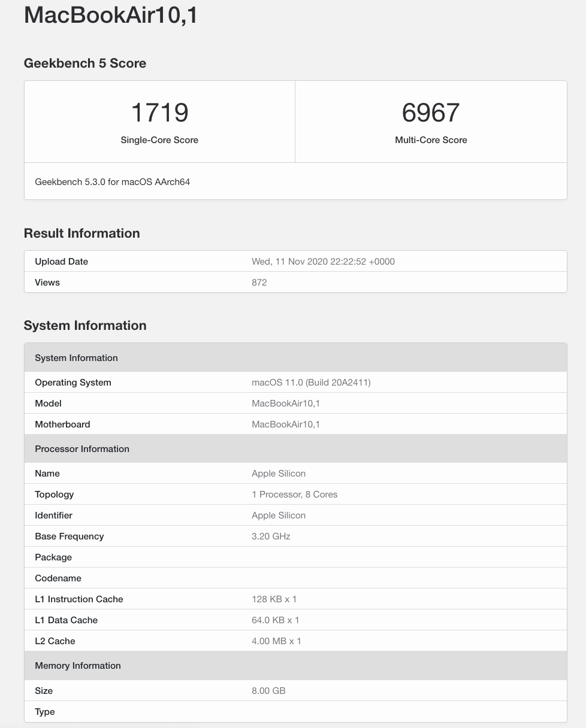Click the Identifier row label

coord(54,515)
